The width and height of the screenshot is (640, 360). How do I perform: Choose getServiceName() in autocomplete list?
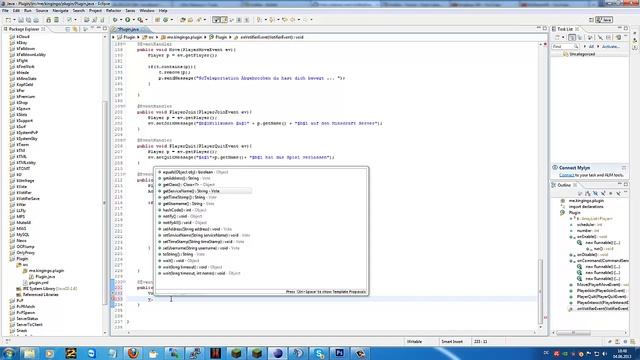[x=204, y=191]
